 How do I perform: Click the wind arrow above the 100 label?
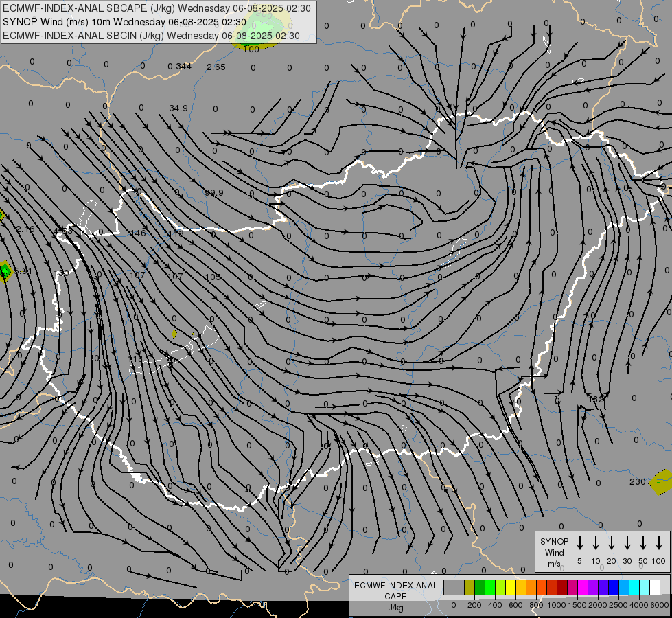659,543
